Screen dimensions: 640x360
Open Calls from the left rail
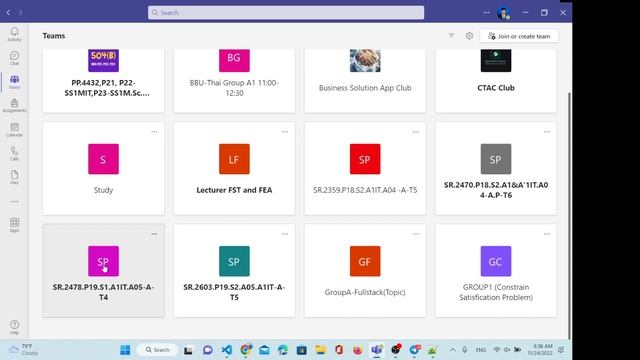pos(14,153)
